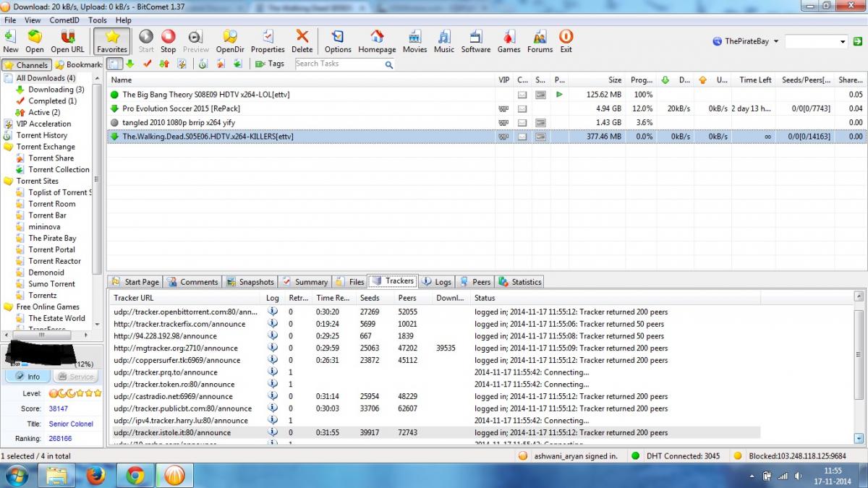Open the Files tab
This screenshot has height=488, width=868.
pyautogui.click(x=350, y=282)
